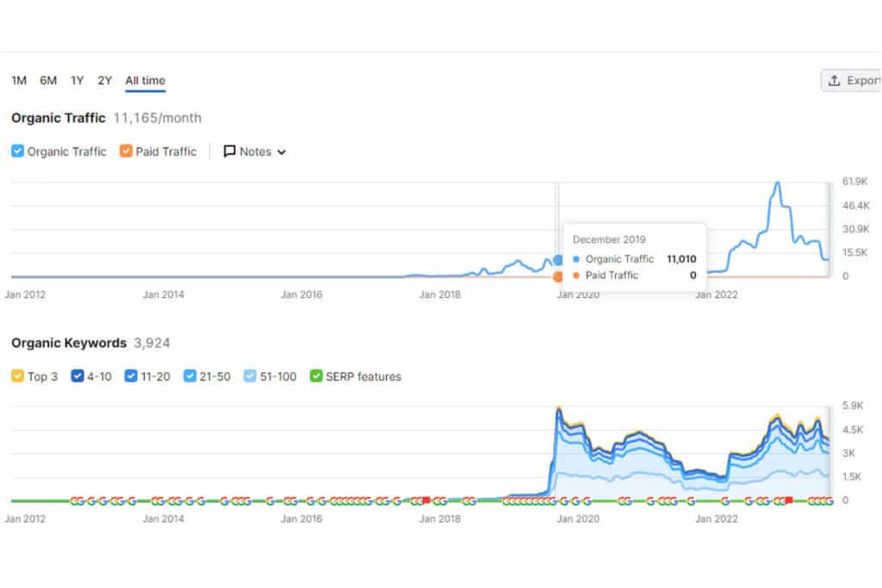This screenshot has width=882, height=588.
Task: Hide the 51-100 keyword position series
Action: 250,376
